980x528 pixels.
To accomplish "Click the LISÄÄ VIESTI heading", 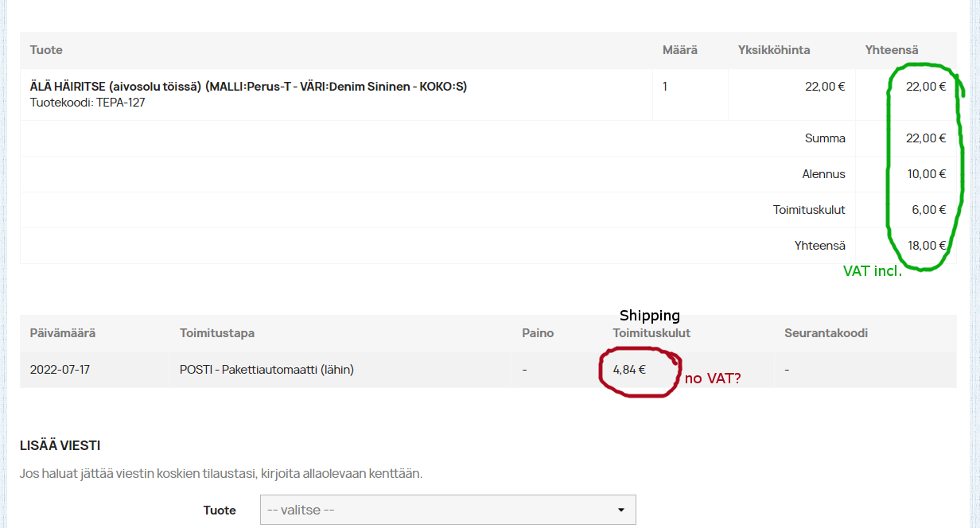I will tap(60, 446).
